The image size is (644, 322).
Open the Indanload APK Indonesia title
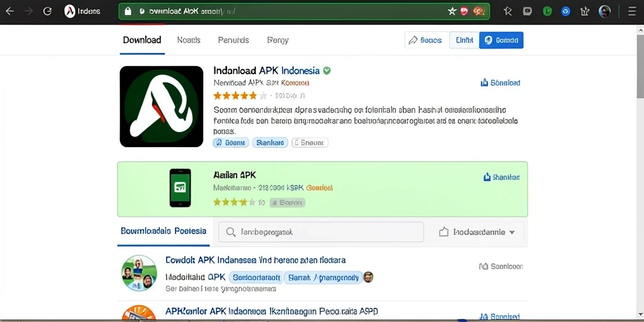(267, 70)
